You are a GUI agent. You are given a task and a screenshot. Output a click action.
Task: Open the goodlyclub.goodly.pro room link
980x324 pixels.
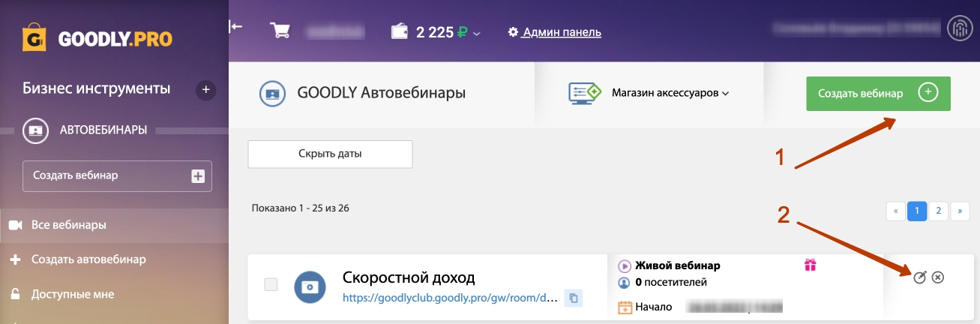[x=450, y=298]
